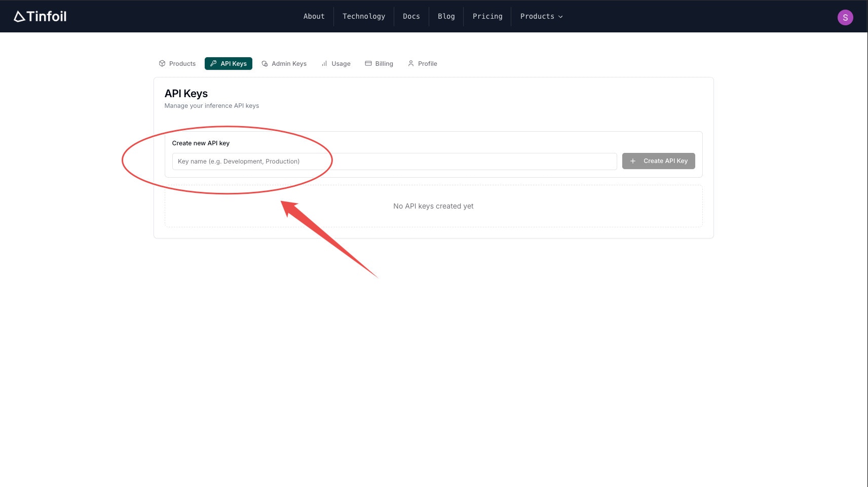
Task: Open the Docs link
Action: click(x=411, y=16)
